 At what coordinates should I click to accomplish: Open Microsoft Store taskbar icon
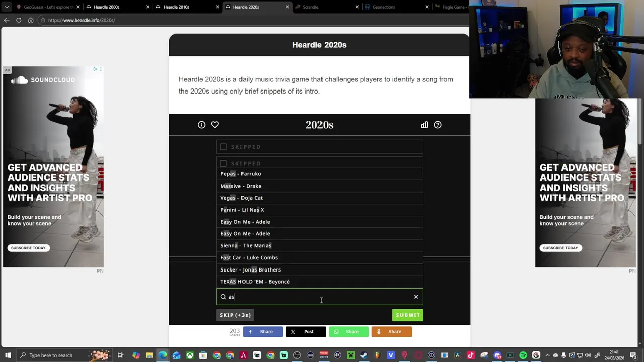[203, 355]
